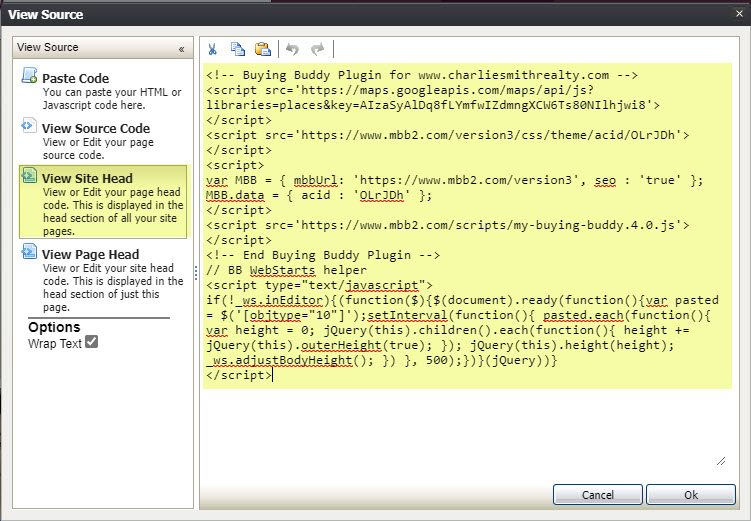Collapse the View Source side panel
The width and height of the screenshot is (751, 521).
(x=181, y=49)
